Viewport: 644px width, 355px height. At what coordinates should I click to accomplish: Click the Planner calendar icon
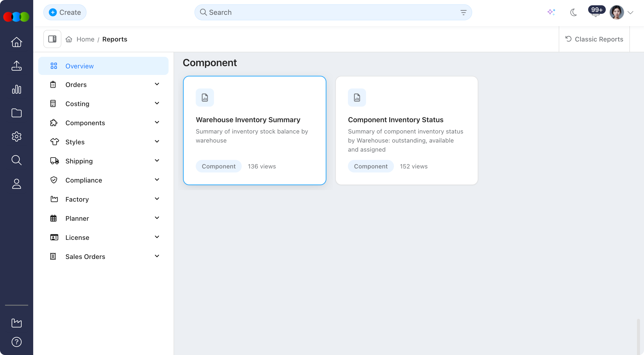53,218
